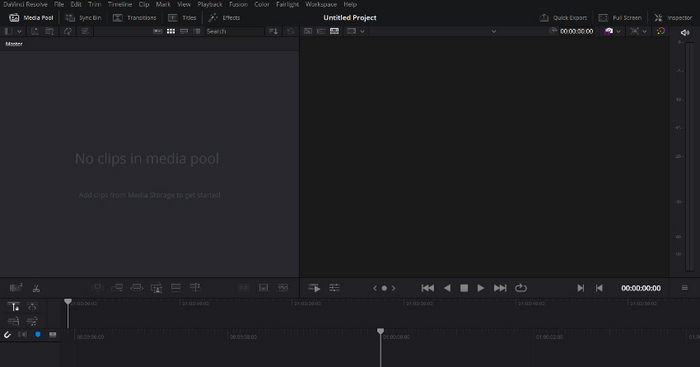Switch media pool to thumbnail grid view
Image resolution: width=700 pixels, height=367 pixels.
[x=171, y=31]
